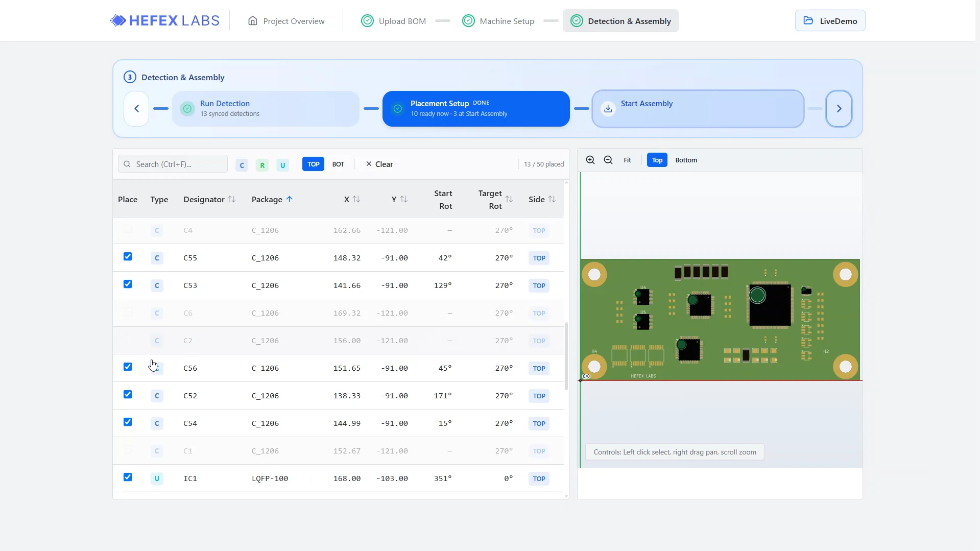Click the 13 / 50 placed counter

click(x=544, y=164)
